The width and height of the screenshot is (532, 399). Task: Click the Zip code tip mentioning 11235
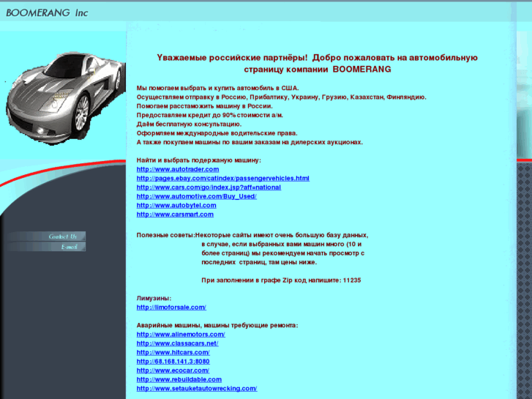point(281,280)
